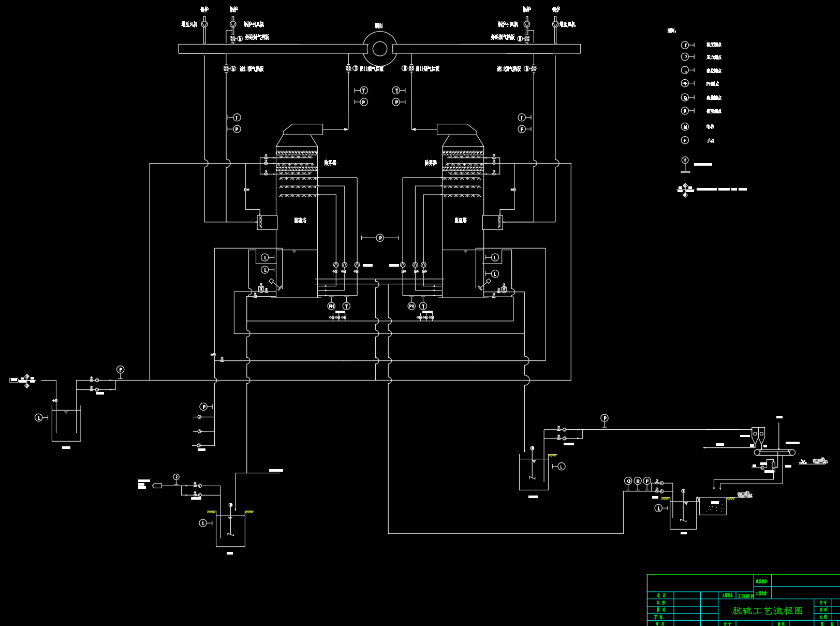Screen dimensions: 840x626
Task: Click the P gauge between the two towers
Action: 380,238
